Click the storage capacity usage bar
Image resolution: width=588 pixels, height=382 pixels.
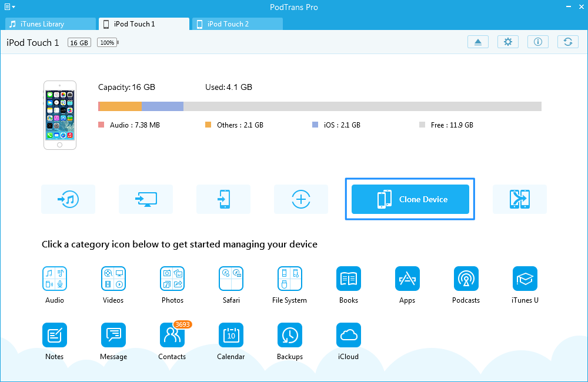click(x=319, y=106)
